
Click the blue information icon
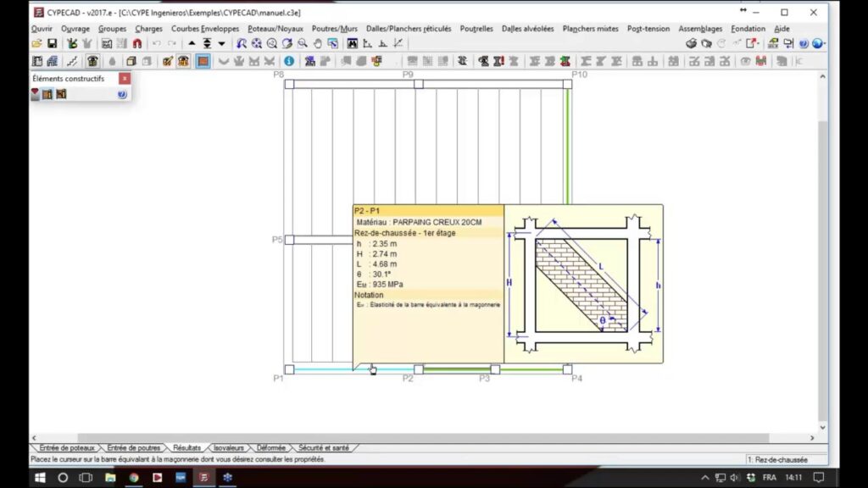[289, 61]
